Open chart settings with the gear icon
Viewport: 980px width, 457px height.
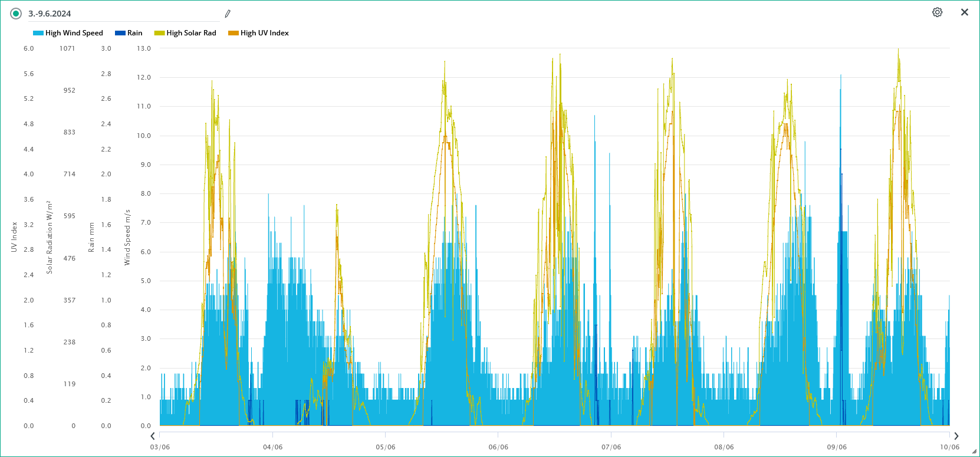[x=937, y=12]
